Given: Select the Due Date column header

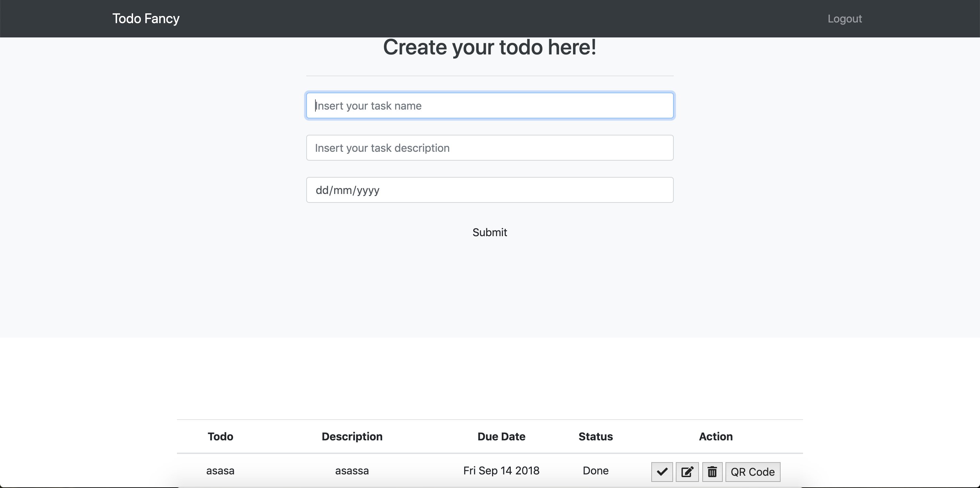Looking at the screenshot, I should tap(501, 436).
